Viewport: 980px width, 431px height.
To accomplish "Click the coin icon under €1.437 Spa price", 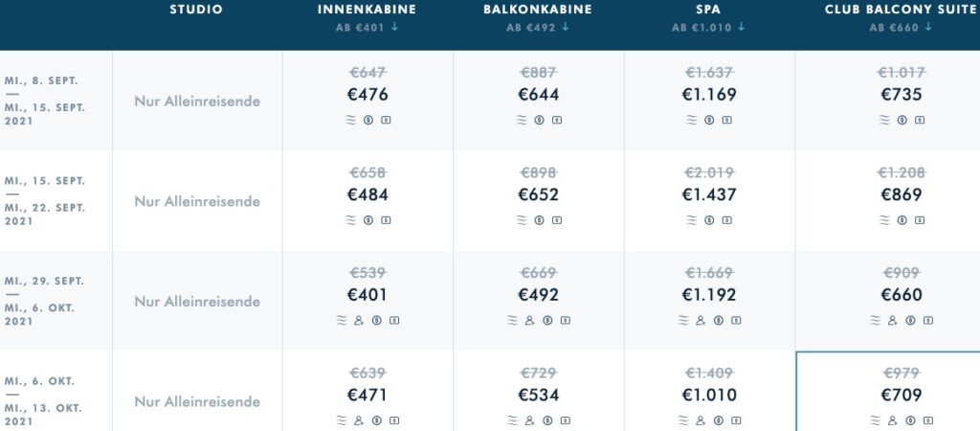I will [709, 220].
